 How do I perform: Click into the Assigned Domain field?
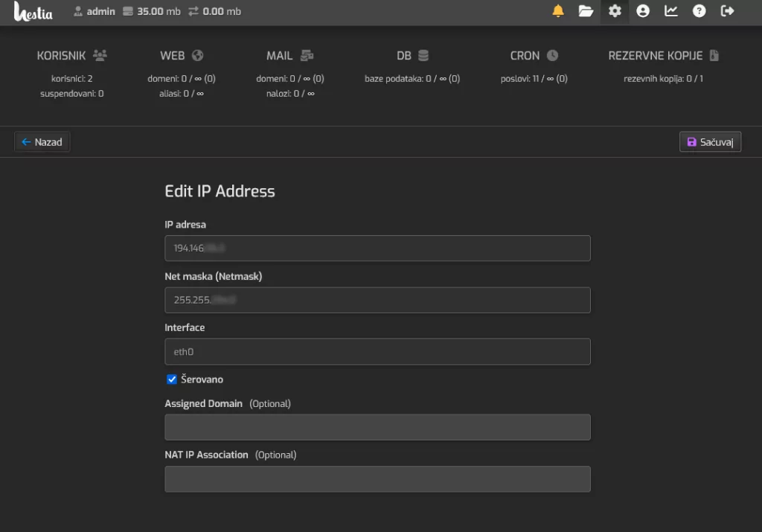point(377,427)
